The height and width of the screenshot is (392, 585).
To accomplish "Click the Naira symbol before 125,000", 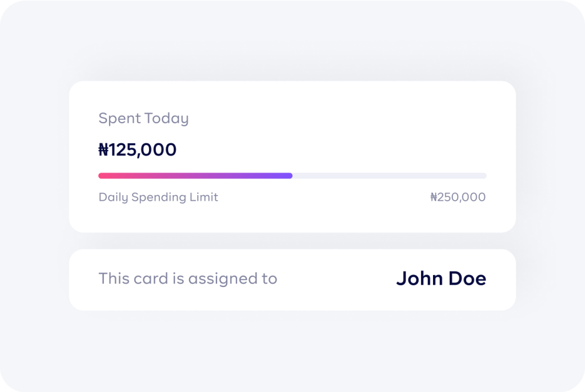I will point(103,150).
